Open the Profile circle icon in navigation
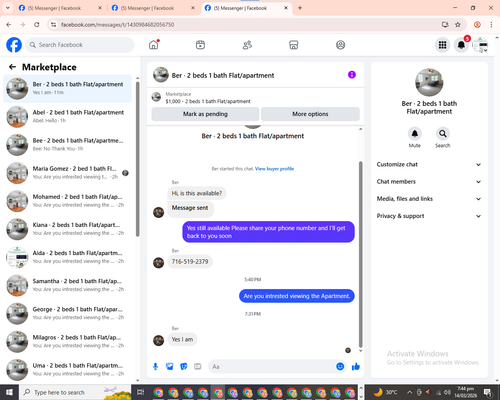Image resolution: width=500 pixels, height=400 pixels. (x=340, y=45)
